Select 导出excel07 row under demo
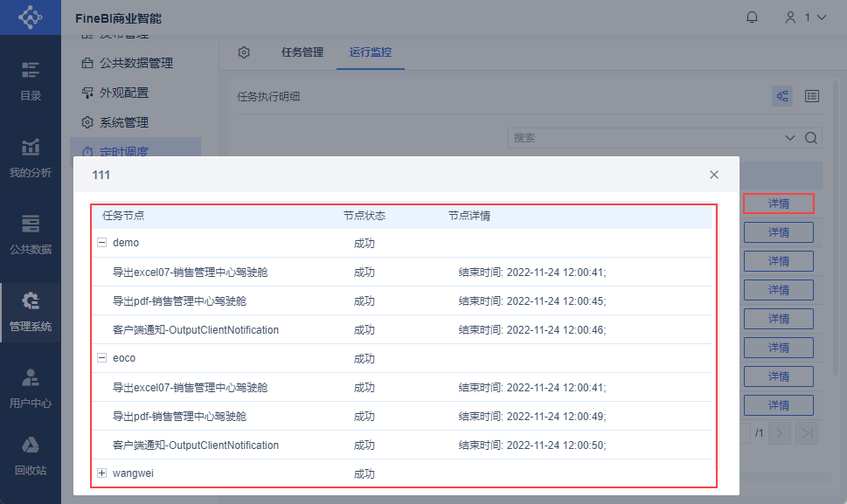 click(402, 272)
